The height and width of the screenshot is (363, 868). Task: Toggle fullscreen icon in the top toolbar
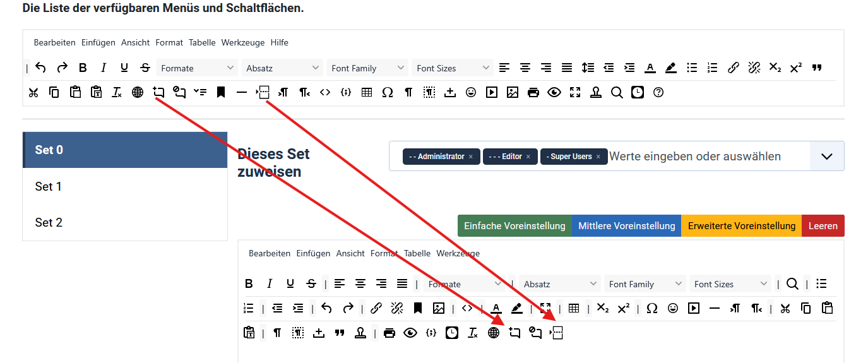coord(575,92)
